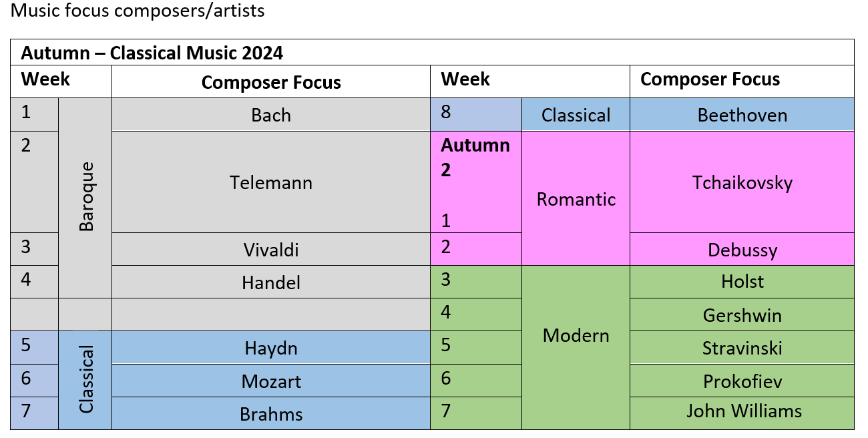Click the Bach composer cell
Screen dimensions: 868x438
point(270,115)
